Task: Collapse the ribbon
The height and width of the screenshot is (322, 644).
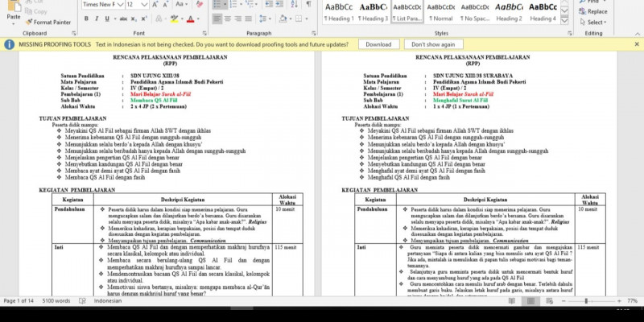Action: [x=638, y=33]
